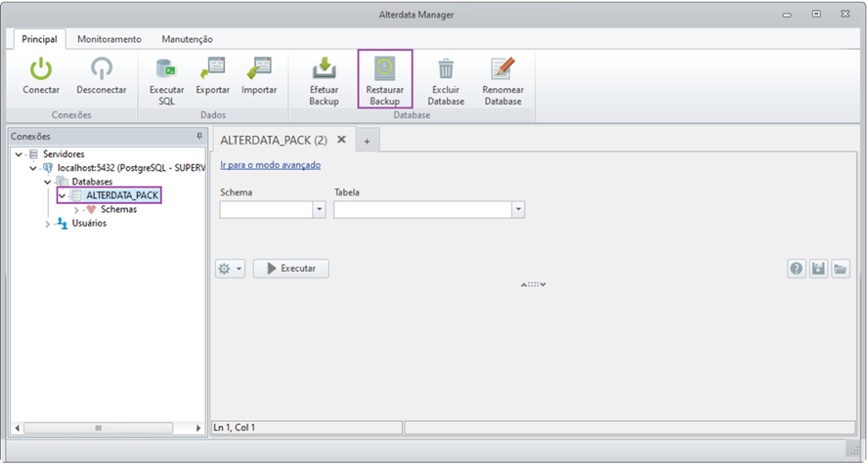Viewport: 868px width, 464px height.
Task: Click inside the Schema combo field
Action: coord(266,210)
